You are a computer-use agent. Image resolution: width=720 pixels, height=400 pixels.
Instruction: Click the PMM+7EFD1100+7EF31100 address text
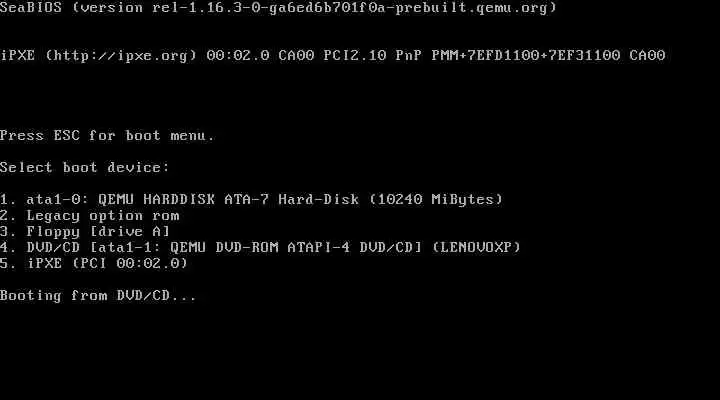526,56
